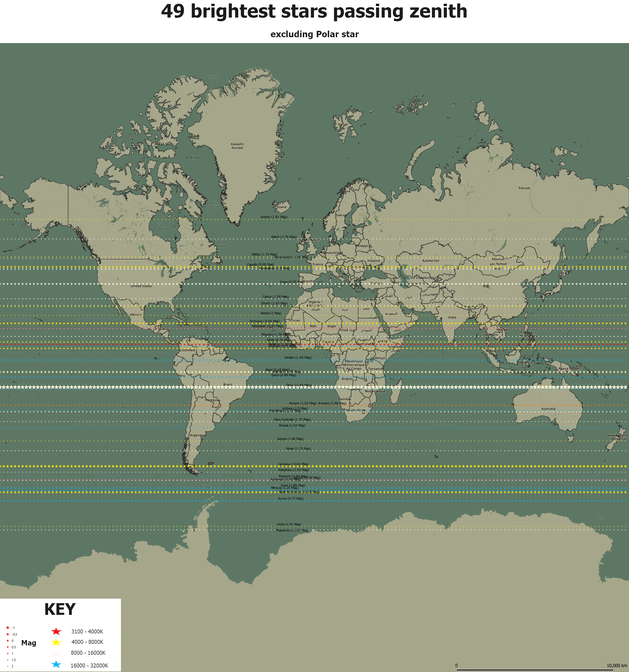Click the 'Sargas (1.86 Mag)' label
Screen dimensions: 629x672
(x=290, y=439)
